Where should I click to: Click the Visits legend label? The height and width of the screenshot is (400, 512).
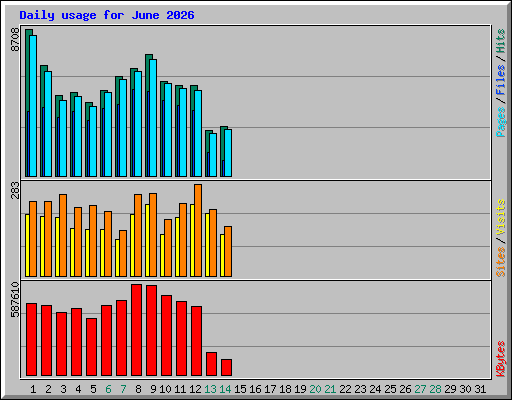tap(501, 217)
